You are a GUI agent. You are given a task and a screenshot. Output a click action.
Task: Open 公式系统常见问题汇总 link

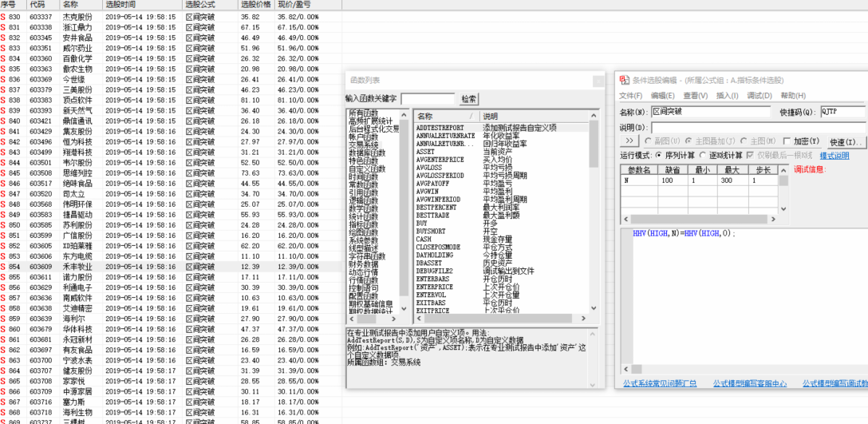[659, 383]
